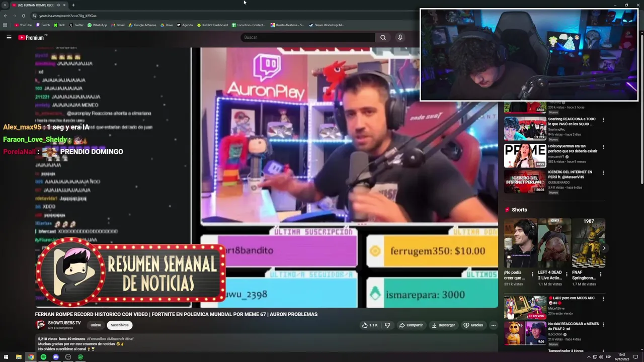Click the Windows Start button

(x=6, y=357)
